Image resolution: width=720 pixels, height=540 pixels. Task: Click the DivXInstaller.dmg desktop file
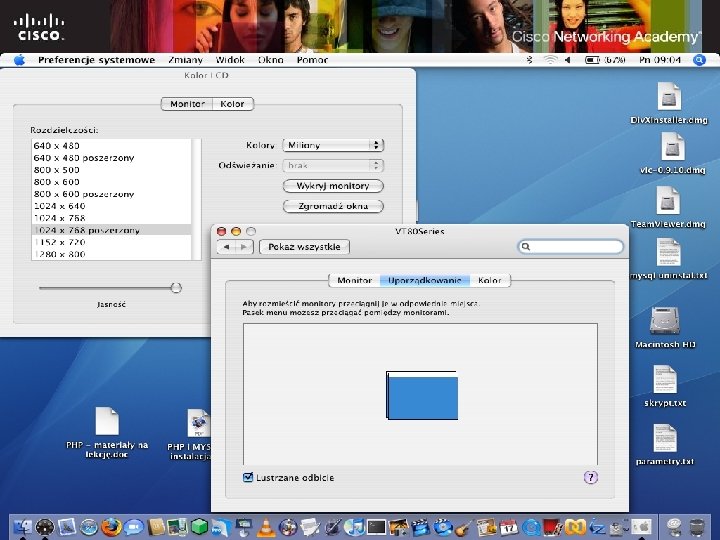click(x=668, y=97)
